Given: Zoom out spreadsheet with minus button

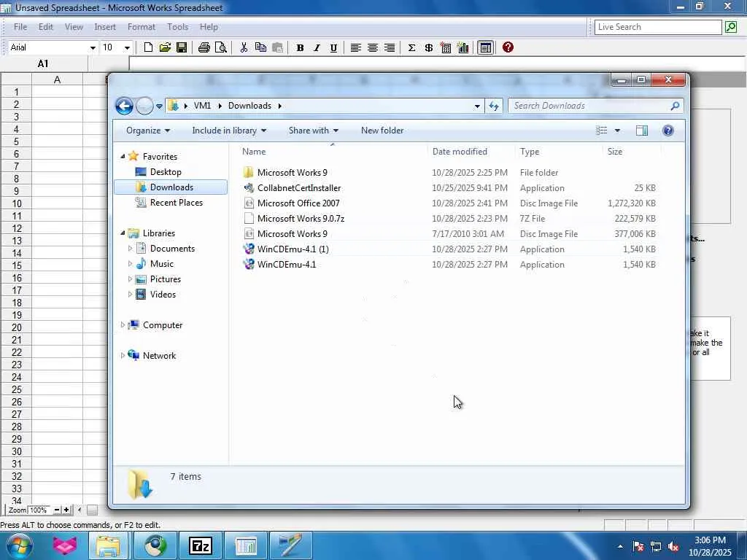Looking at the screenshot, I should pos(57,510).
